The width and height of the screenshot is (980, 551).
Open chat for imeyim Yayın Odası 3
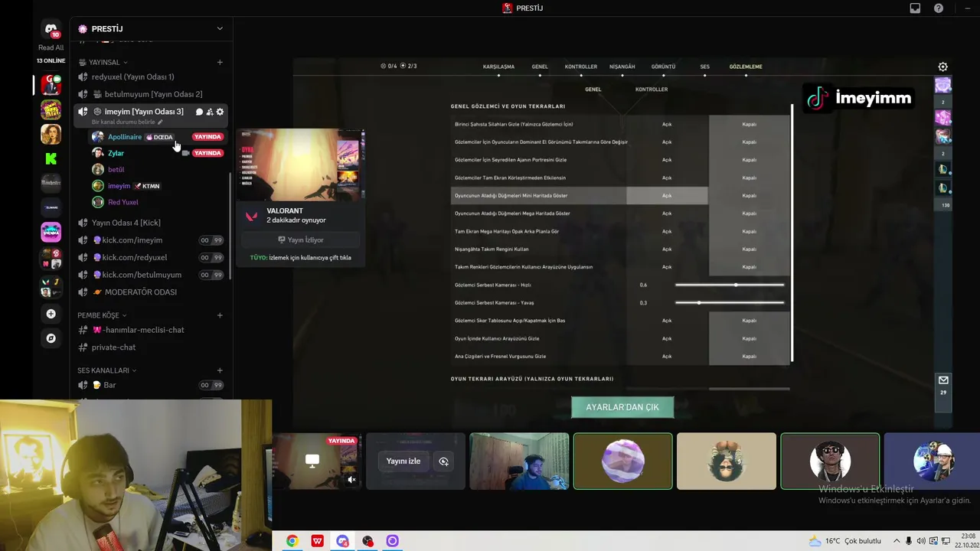tap(199, 112)
